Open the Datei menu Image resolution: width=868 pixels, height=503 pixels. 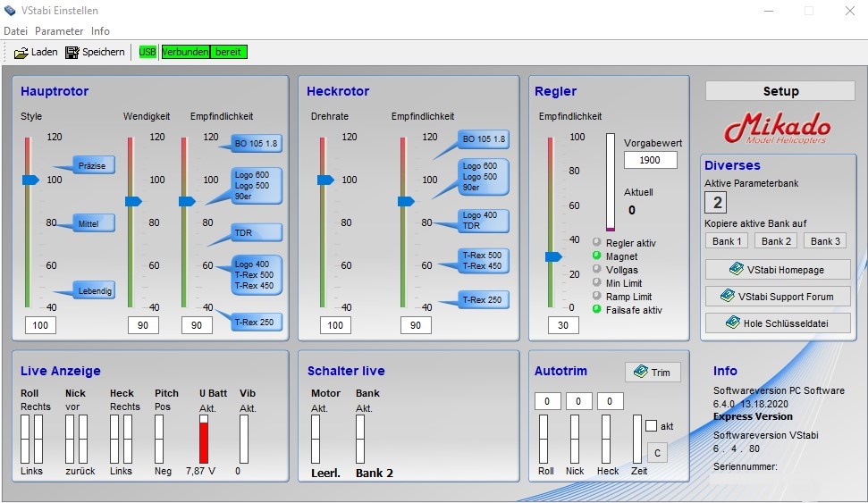click(x=16, y=31)
